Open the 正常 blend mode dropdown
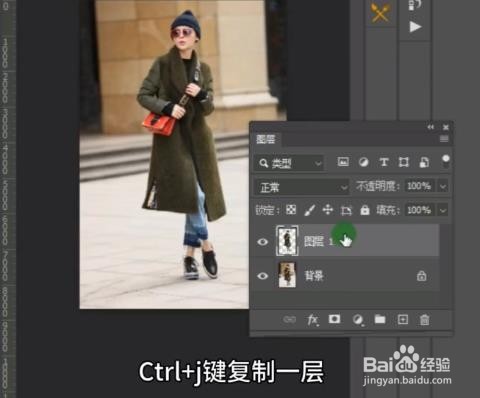Viewport: 480px width, 398px height. [x=302, y=187]
